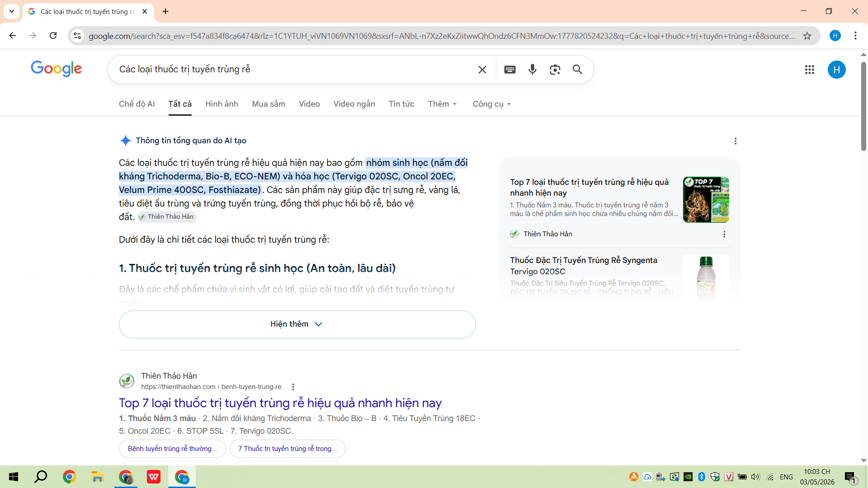Click the source name under Top 7 card
The image size is (868, 488).
click(548, 234)
